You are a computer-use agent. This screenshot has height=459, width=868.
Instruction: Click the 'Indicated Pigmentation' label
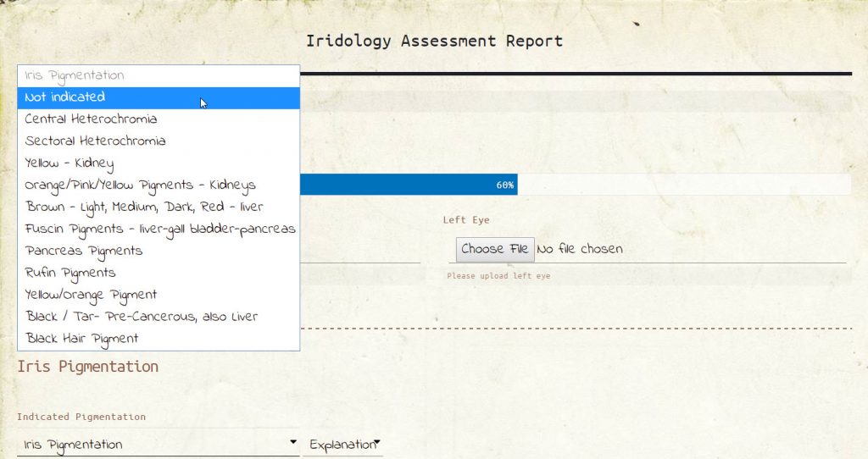click(x=81, y=417)
